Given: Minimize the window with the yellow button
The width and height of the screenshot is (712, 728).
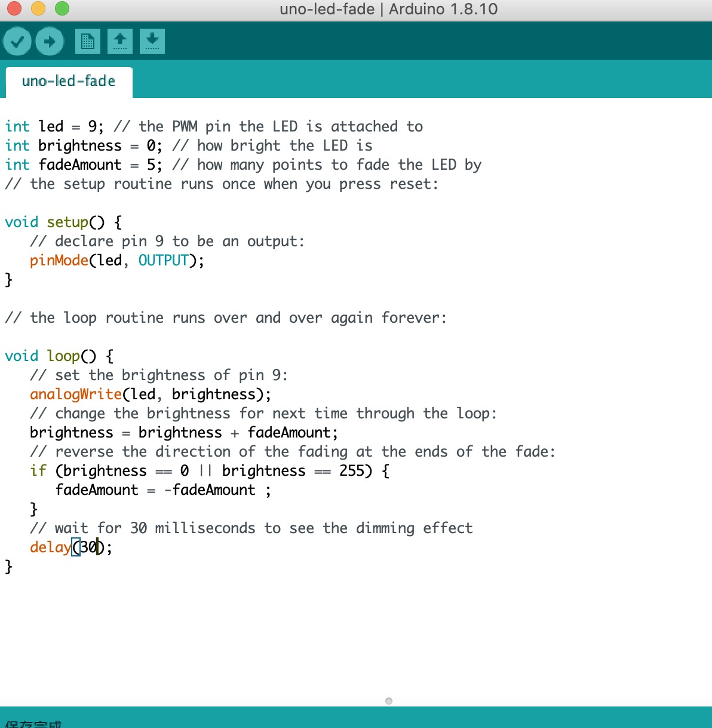Looking at the screenshot, I should (x=38, y=8).
